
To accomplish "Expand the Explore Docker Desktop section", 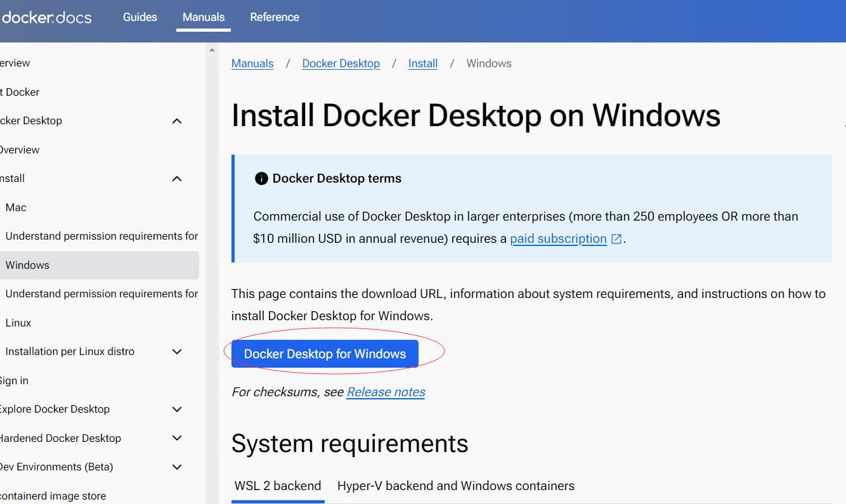I will [x=177, y=410].
